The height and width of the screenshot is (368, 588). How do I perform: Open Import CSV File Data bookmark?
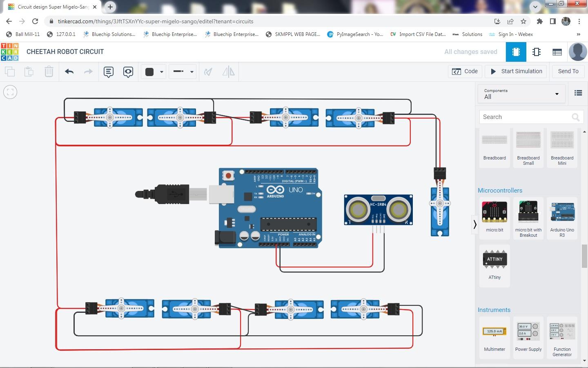[x=418, y=34]
